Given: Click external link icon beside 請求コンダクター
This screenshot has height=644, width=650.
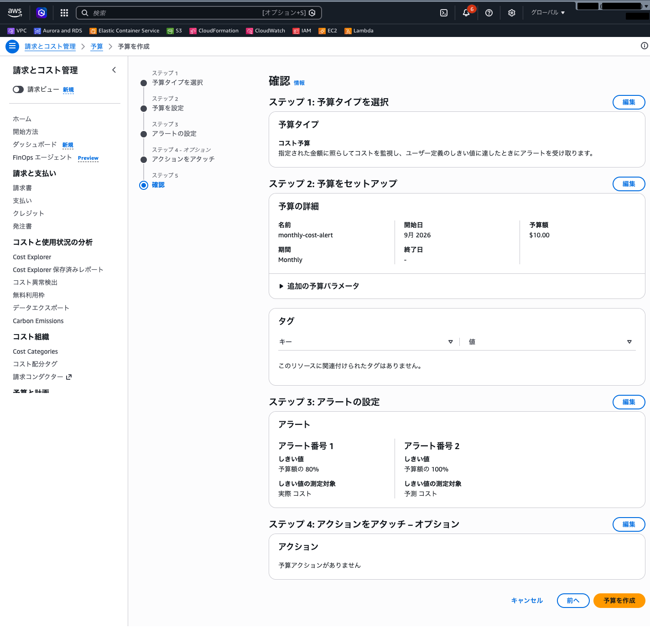Looking at the screenshot, I should 69,377.
